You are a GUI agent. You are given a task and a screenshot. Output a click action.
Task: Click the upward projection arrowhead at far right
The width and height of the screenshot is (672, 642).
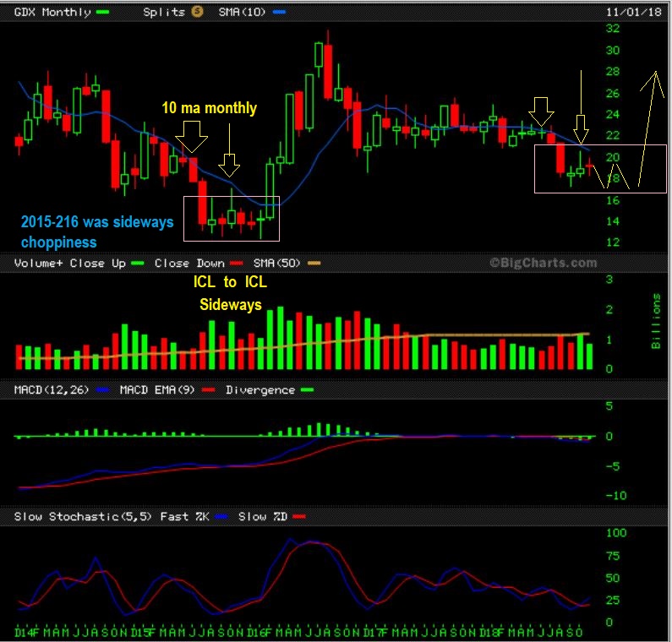(x=651, y=80)
